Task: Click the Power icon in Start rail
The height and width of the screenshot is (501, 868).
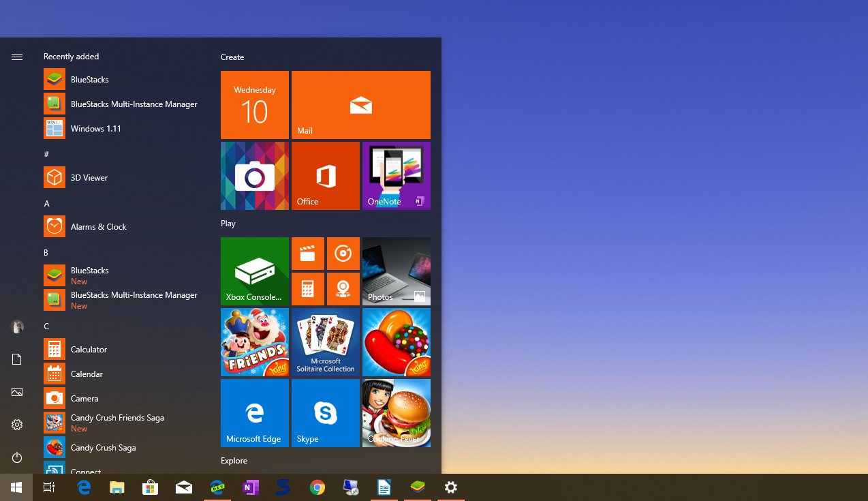Action: (x=17, y=457)
